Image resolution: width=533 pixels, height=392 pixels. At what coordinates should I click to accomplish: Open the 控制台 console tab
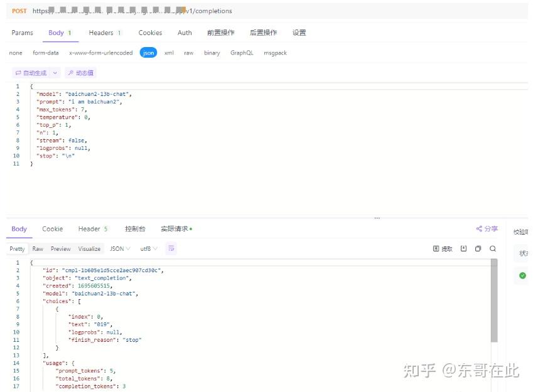tap(135, 228)
